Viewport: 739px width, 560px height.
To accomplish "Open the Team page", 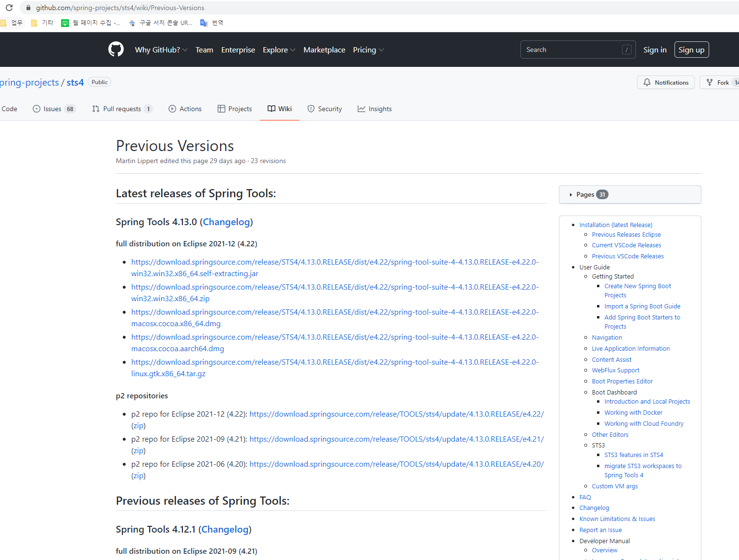I will coord(204,50).
